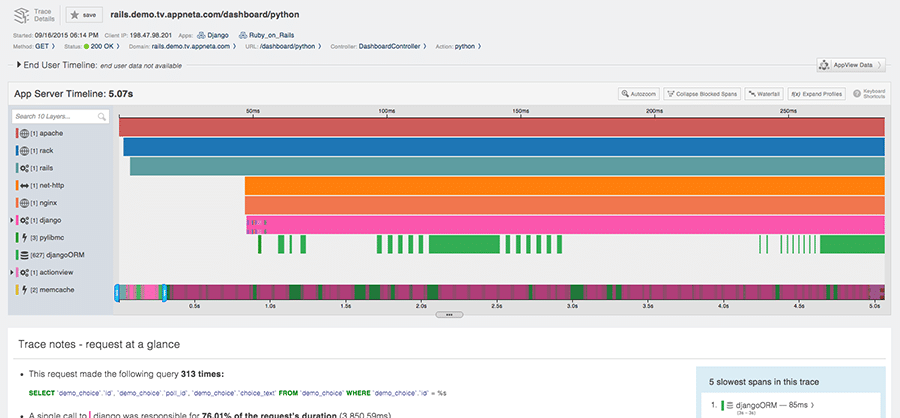The image size is (900, 418).
Task: Click the net-http layer arrows icon
Action: click(25, 185)
